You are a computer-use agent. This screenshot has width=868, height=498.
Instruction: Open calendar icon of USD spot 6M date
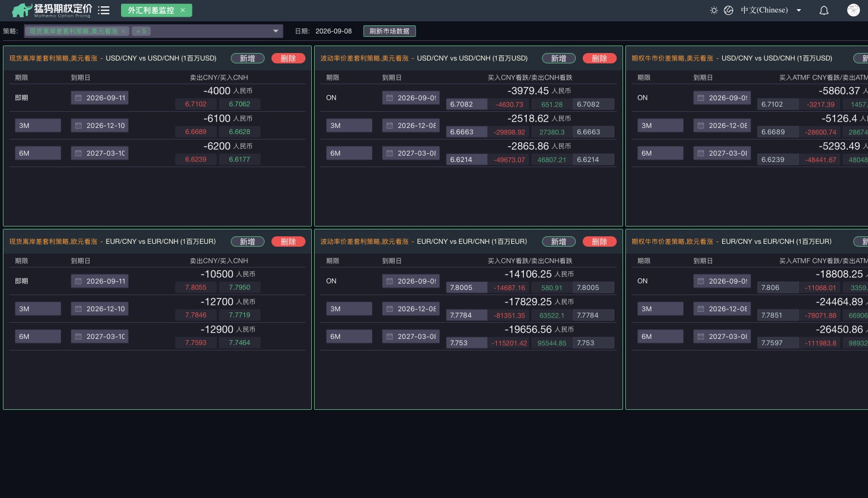tap(78, 153)
